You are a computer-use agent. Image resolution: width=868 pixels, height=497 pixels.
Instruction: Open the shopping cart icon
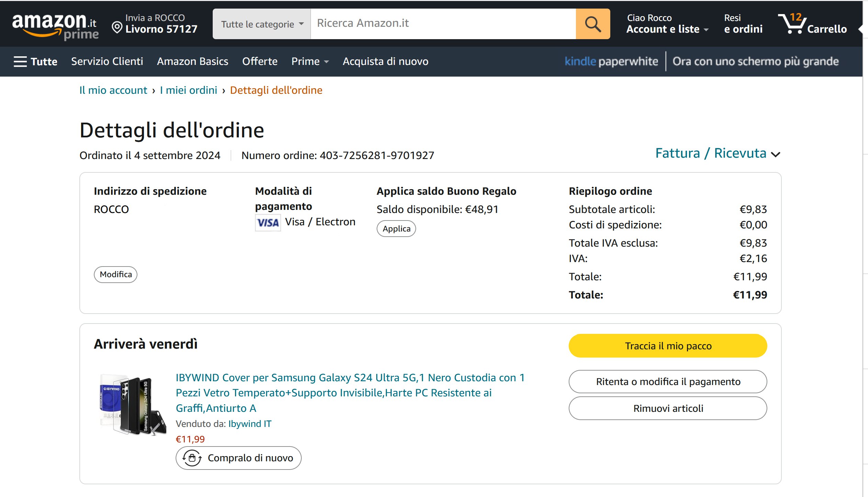tap(792, 24)
